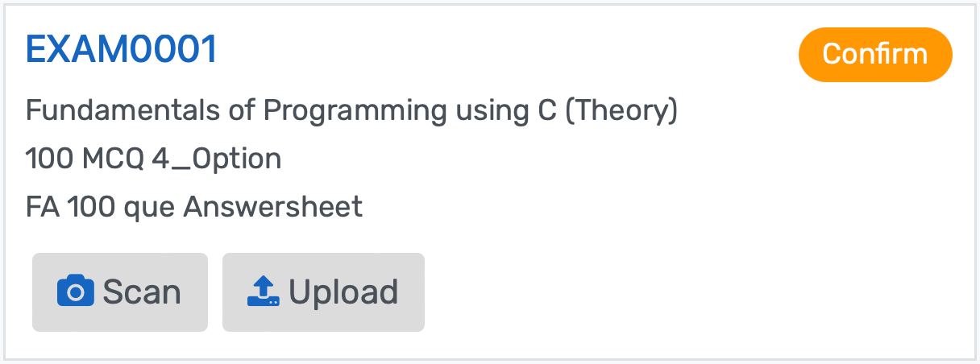This screenshot has height=364, width=980.
Task: Click the "(Theory)" part of the course name
Action: click(621, 110)
